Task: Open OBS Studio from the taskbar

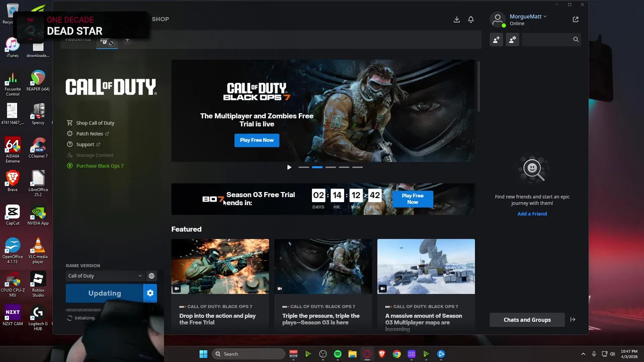Action: coord(323,354)
